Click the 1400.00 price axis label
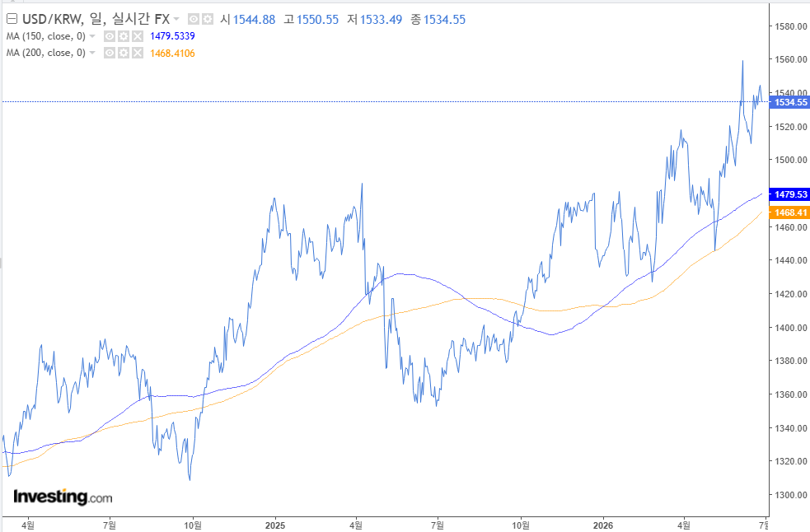This screenshot has height=532, width=810. coord(791,328)
